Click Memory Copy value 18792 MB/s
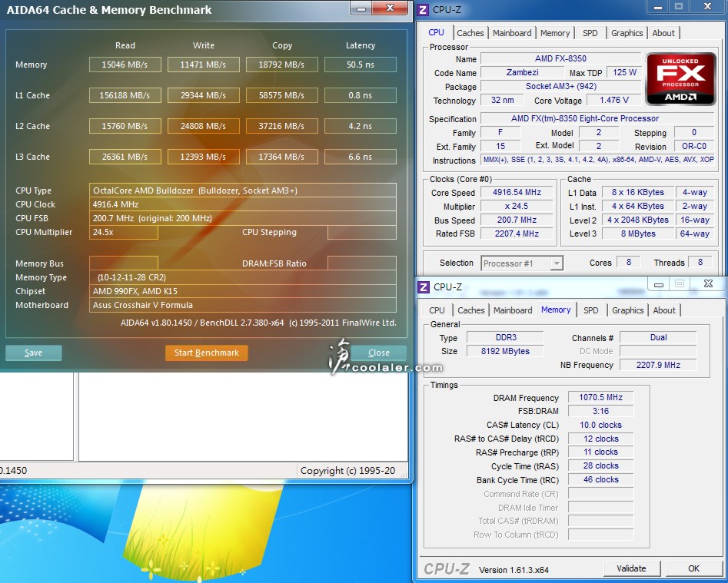This screenshot has height=583, width=728. pos(282,65)
